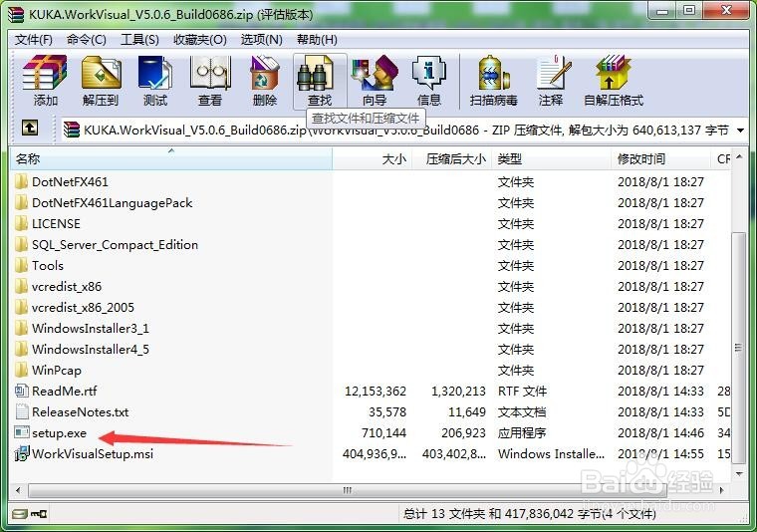The image size is (757, 532).
Task: Click the LICENSE folder icon
Action: [21, 223]
